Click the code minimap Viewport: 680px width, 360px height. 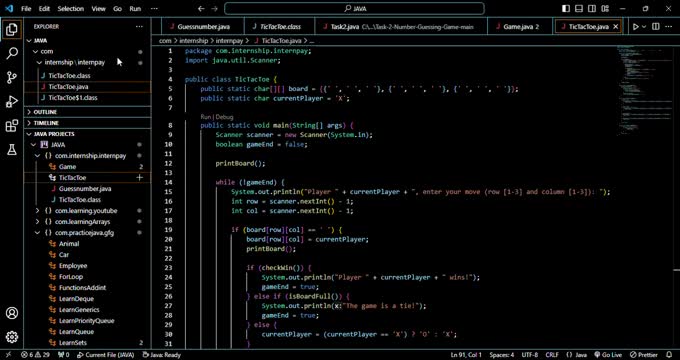645,90
